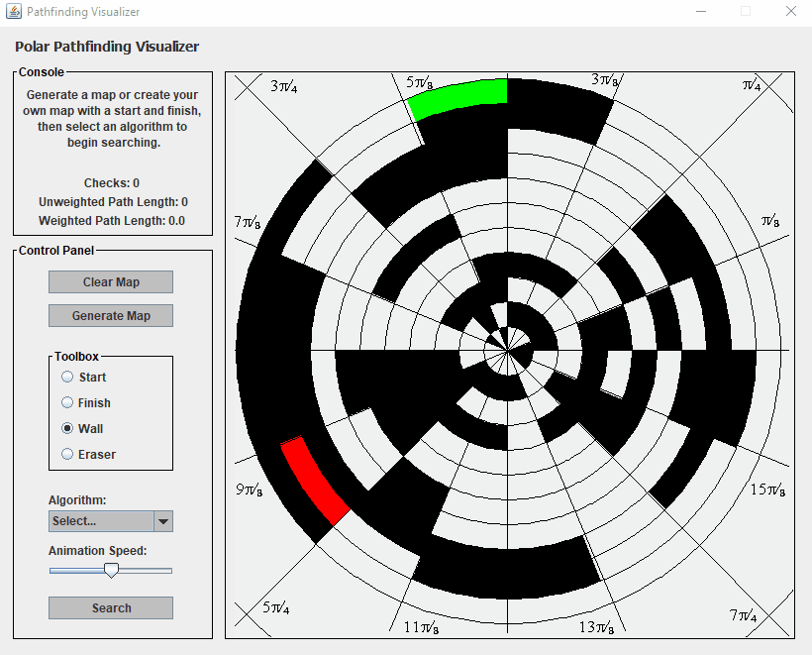Click the Polar Pathfinding Visualizer heading

107,47
